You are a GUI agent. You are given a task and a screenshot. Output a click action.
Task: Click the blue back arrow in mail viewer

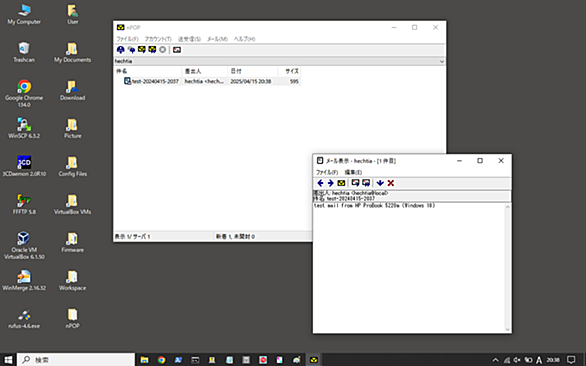click(x=320, y=183)
